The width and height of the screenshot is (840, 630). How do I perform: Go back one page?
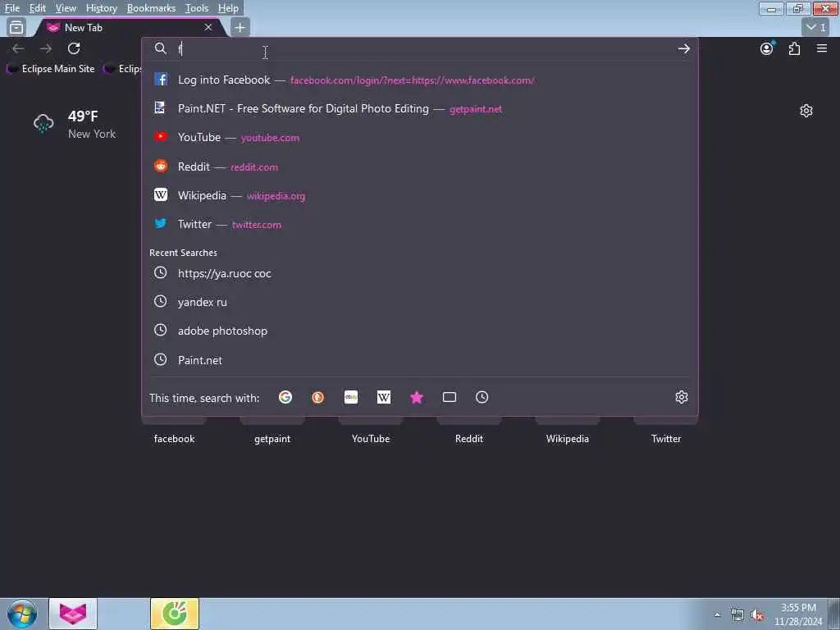pyautogui.click(x=18, y=48)
